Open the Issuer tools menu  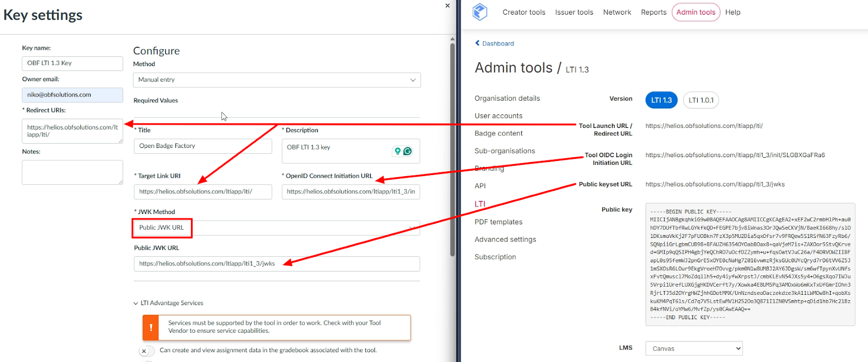574,12
